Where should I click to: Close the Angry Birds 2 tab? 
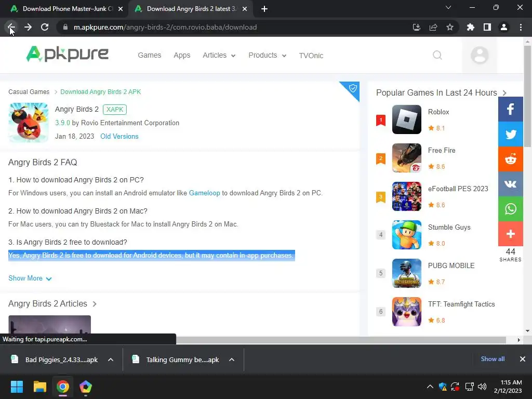click(x=245, y=9)
